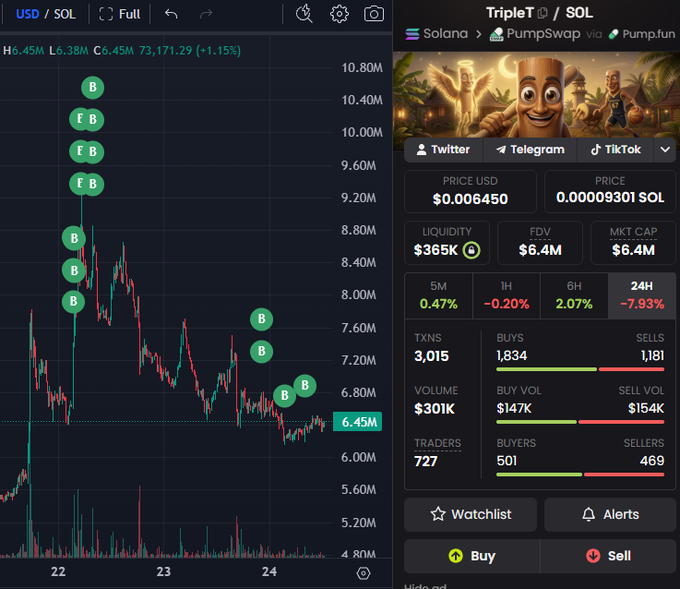
Task: Click the 10.80M price axis label
Action: coord(362,68)
